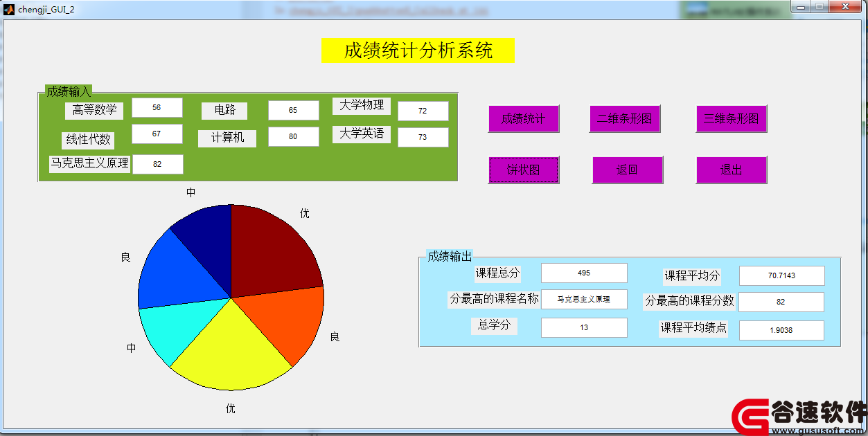This screenshot has height=436, width=868.
Task: Click the 分最高的课程分数 label
Action: tap(690, 301)
